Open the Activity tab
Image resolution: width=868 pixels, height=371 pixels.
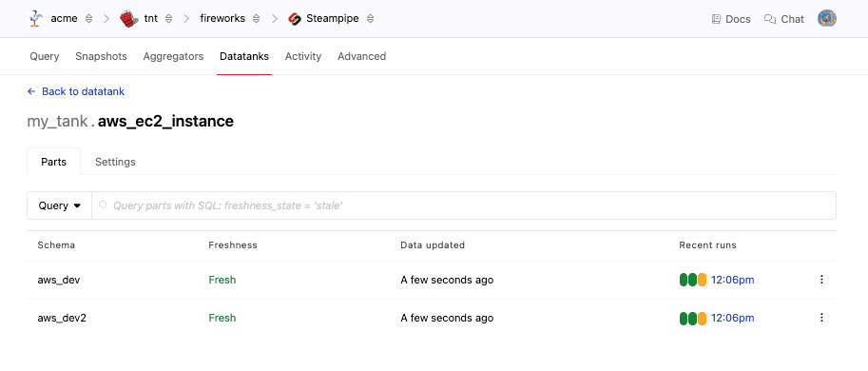click(303, 56)
